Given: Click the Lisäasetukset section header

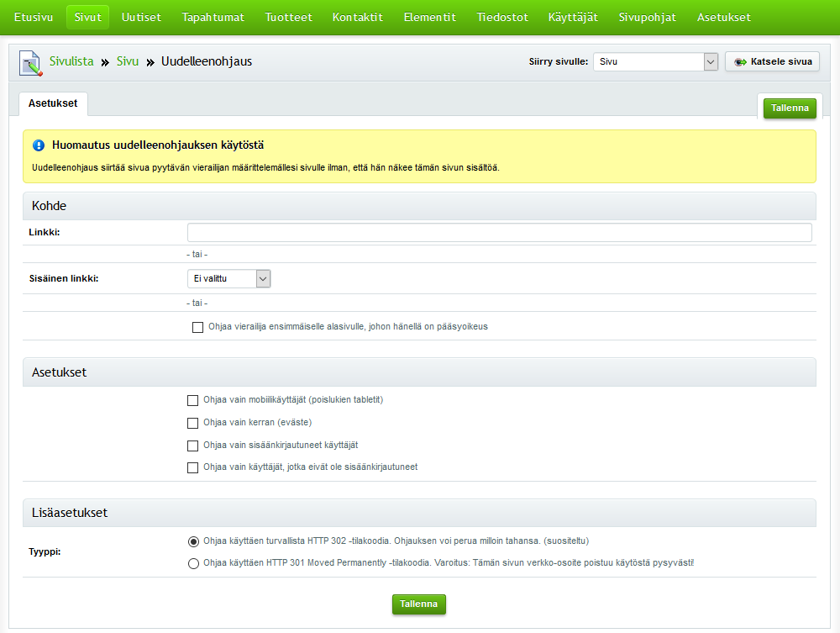Looking at the screenshot, I should pos(419,513).
